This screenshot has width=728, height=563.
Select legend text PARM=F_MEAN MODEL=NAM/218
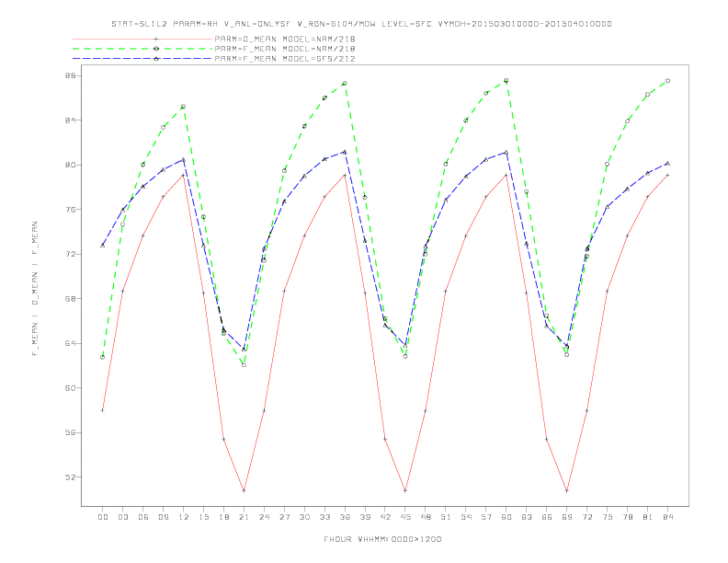[285, 49]
